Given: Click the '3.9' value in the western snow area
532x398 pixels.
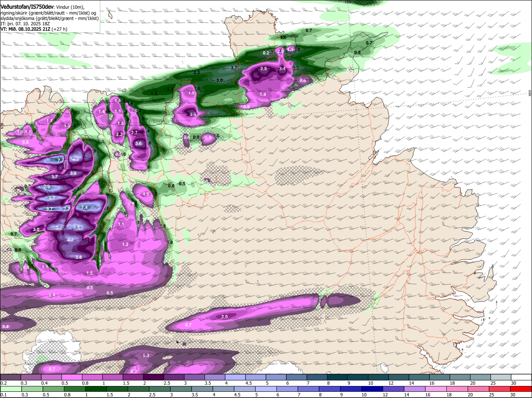Looking at the screenshot, I should 73,173.
